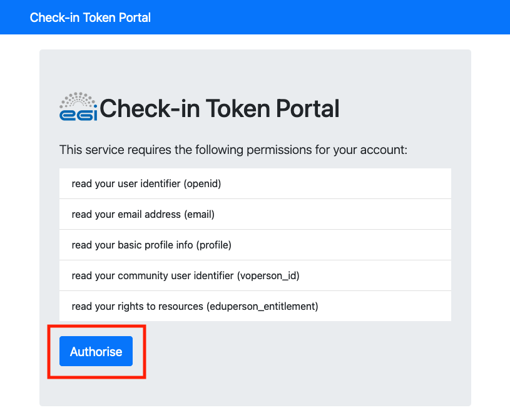Select the Check-in Token Portal brand in navbar
The height and width of the screenshot is (420, 510).
[x=89, y=17]
